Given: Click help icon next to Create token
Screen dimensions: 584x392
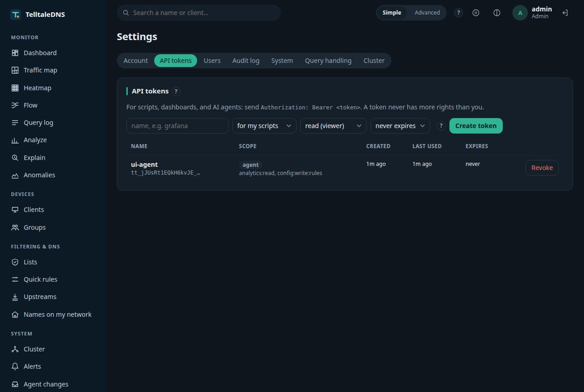Looking at the screenshot, I should (x=441, y=126).
